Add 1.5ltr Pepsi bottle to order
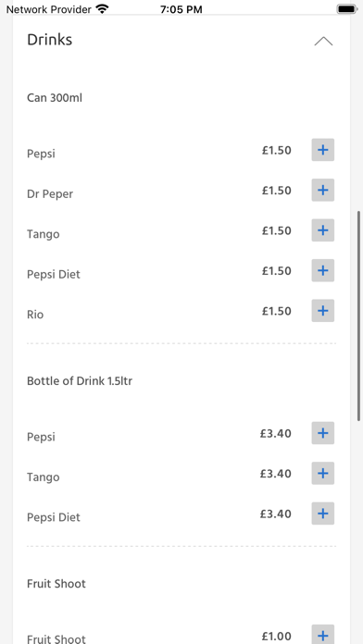This screenshot has height=644, width=363. 322,433
